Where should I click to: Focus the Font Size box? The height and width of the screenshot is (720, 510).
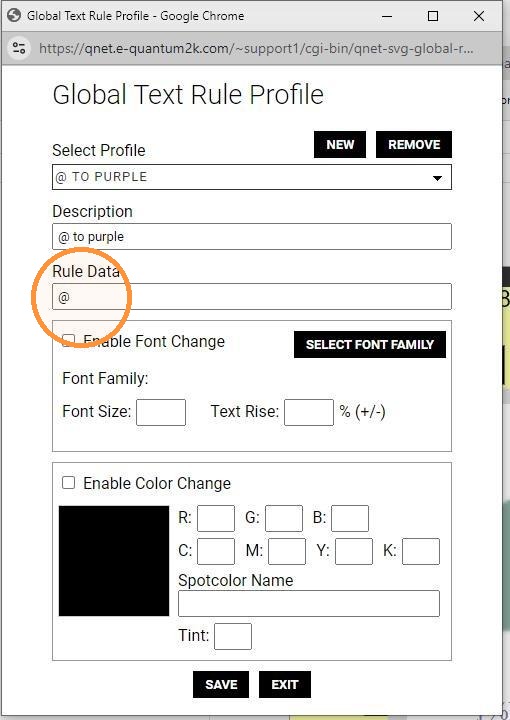161,412
